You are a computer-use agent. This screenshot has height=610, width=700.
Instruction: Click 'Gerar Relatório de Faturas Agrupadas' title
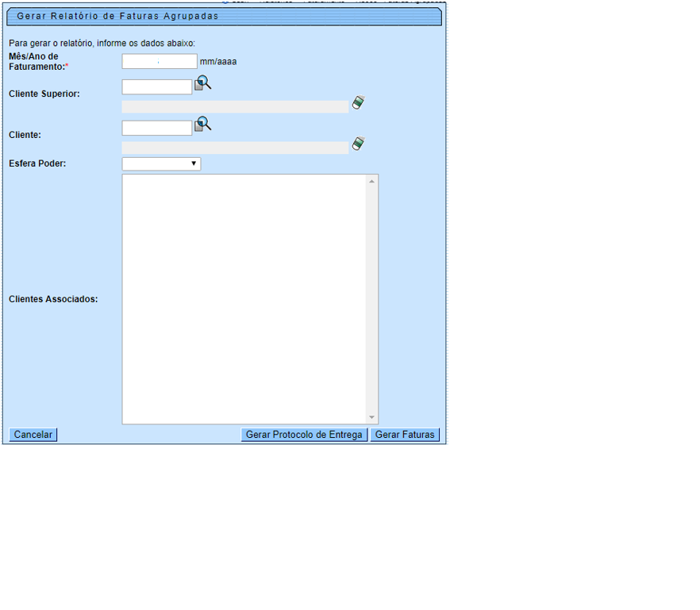coord(117,16)
